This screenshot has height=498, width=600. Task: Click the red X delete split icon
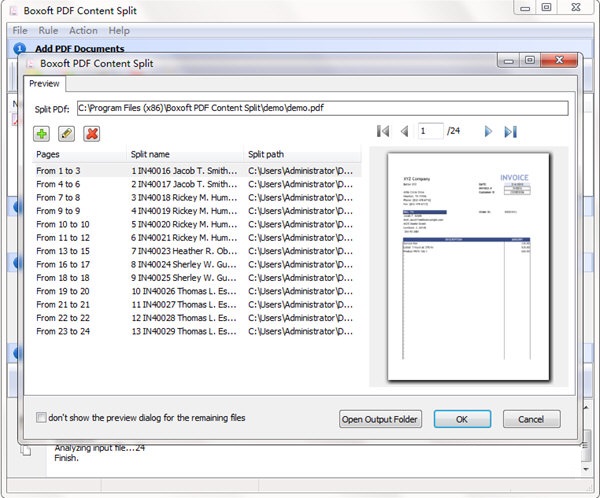[x=92, y=134]
